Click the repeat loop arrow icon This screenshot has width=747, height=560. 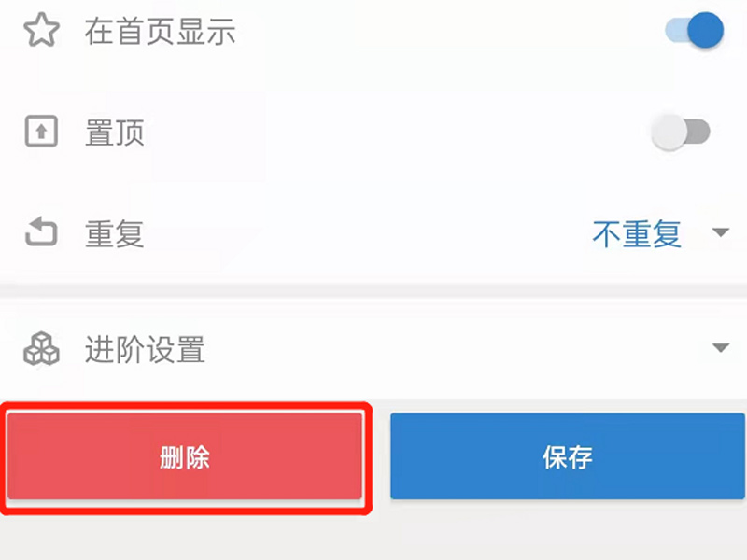[x=41, y=233]
